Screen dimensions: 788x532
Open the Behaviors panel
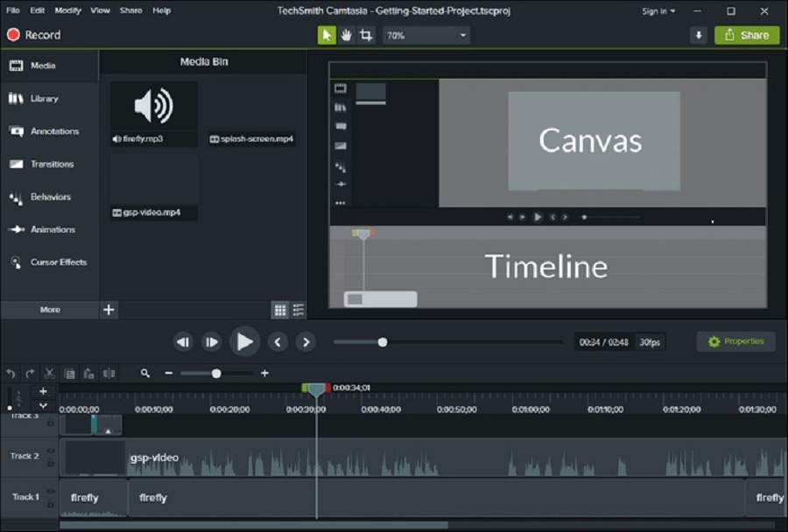[49, 197]
